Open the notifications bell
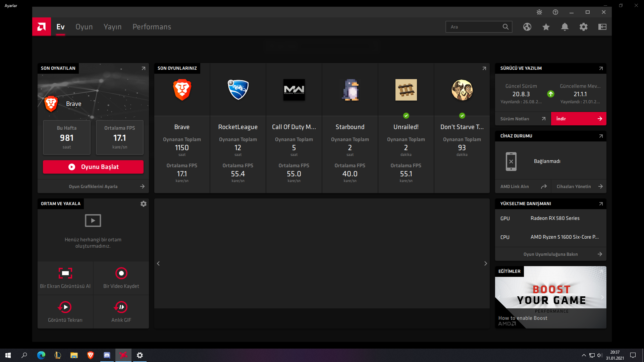This screenshot has height=362, width=644. (x=565, y=27)
